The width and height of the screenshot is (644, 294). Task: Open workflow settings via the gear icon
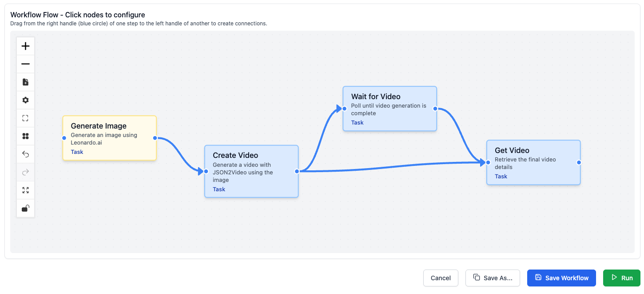[25, 100]
